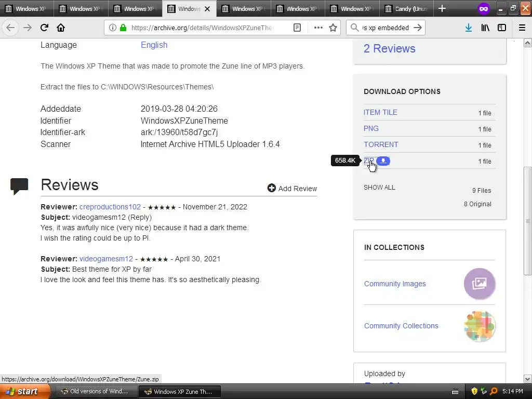Click the 9 Files count text

pos(482,190)
